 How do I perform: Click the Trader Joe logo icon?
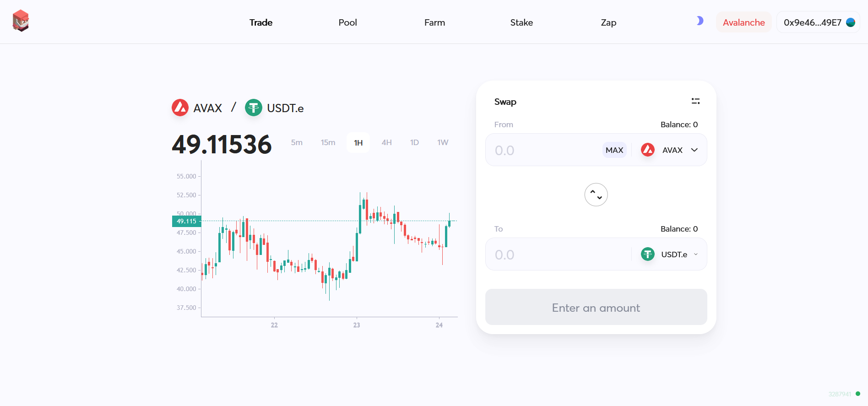click(x=21, y=21)
